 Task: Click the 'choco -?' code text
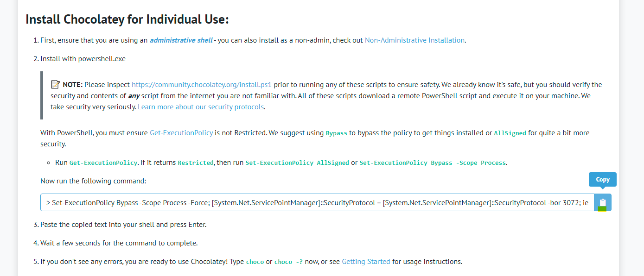[288, 262]
